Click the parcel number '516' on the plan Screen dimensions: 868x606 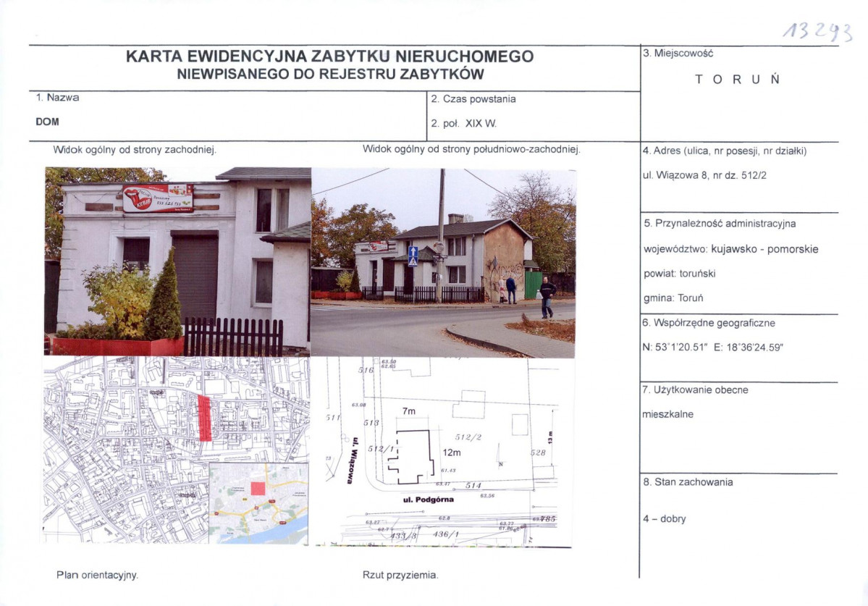coord(366,370)
